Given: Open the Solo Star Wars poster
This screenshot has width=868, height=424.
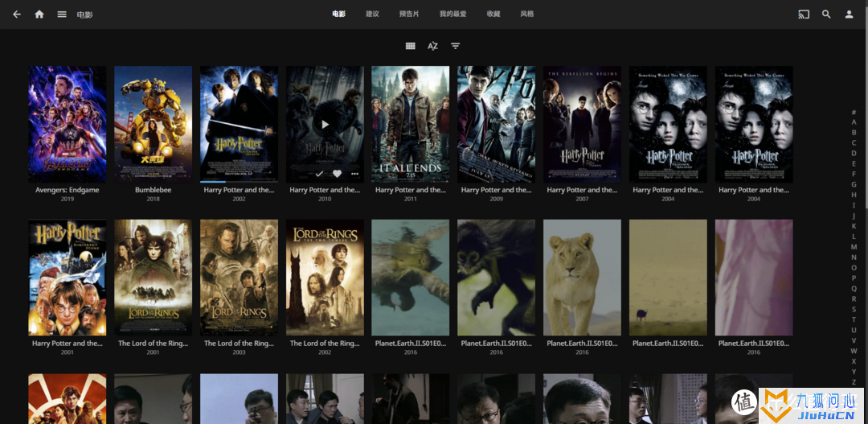Looking at the screenshot, I should pyautogui.click(x=68, y=399).
